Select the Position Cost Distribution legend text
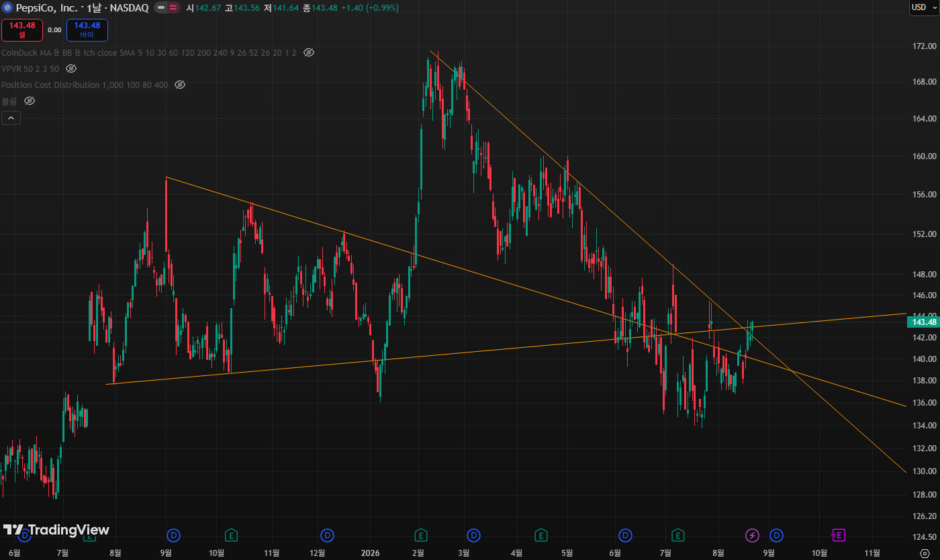Screen dimensions: 940x560 (x=85, y=85)
